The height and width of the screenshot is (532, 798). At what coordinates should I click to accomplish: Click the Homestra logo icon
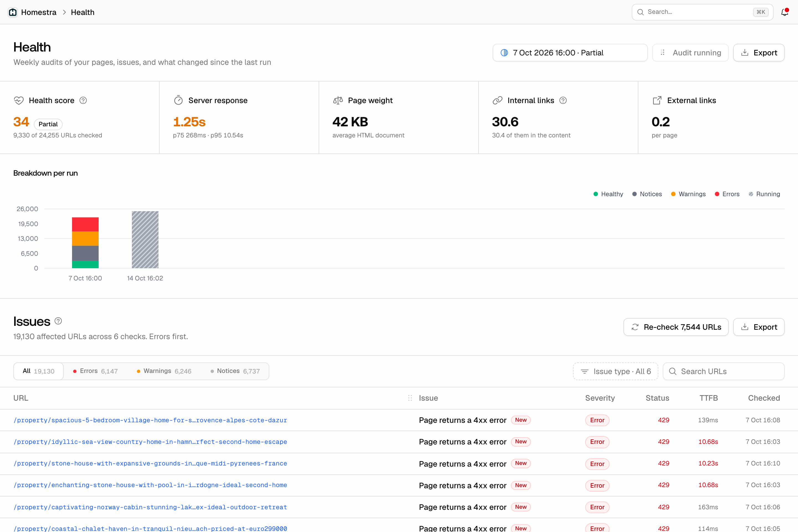click(x=12, y=12)
